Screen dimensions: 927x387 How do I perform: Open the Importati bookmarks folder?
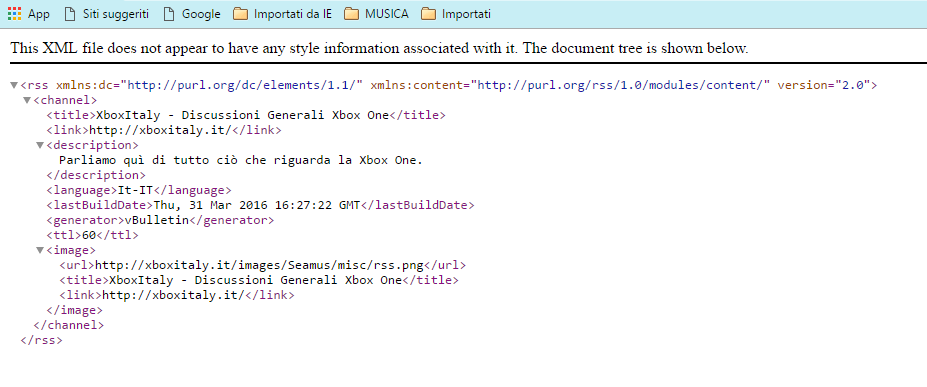(456, 14)
